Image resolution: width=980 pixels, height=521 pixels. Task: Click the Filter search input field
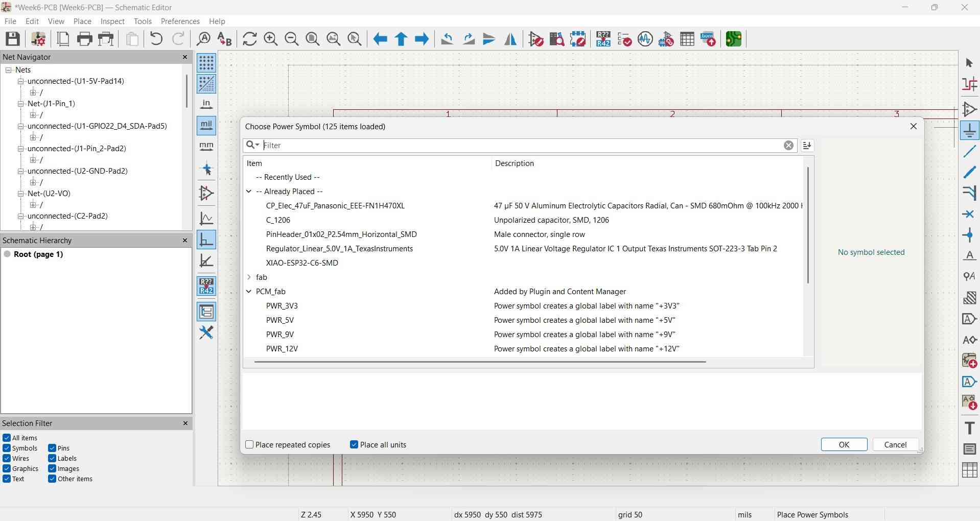coord(520,146)
